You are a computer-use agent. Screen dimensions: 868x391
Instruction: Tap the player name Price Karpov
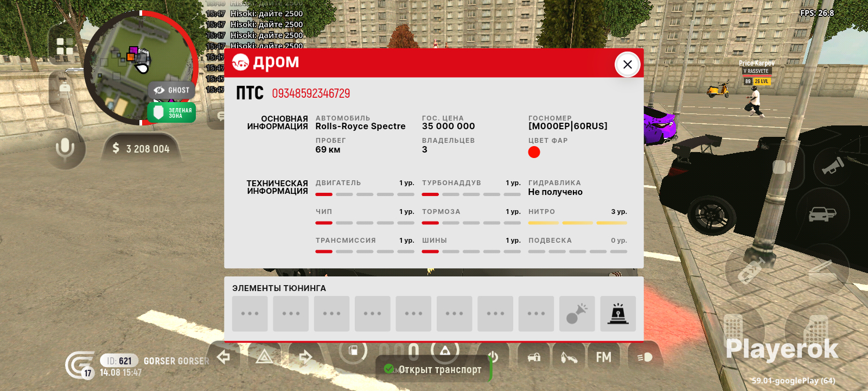(756, 64)
